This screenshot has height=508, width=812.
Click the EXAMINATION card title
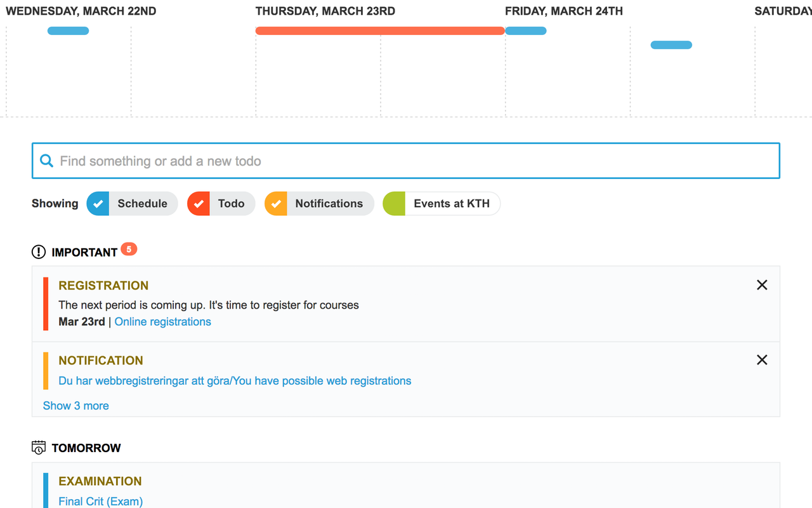100,481
